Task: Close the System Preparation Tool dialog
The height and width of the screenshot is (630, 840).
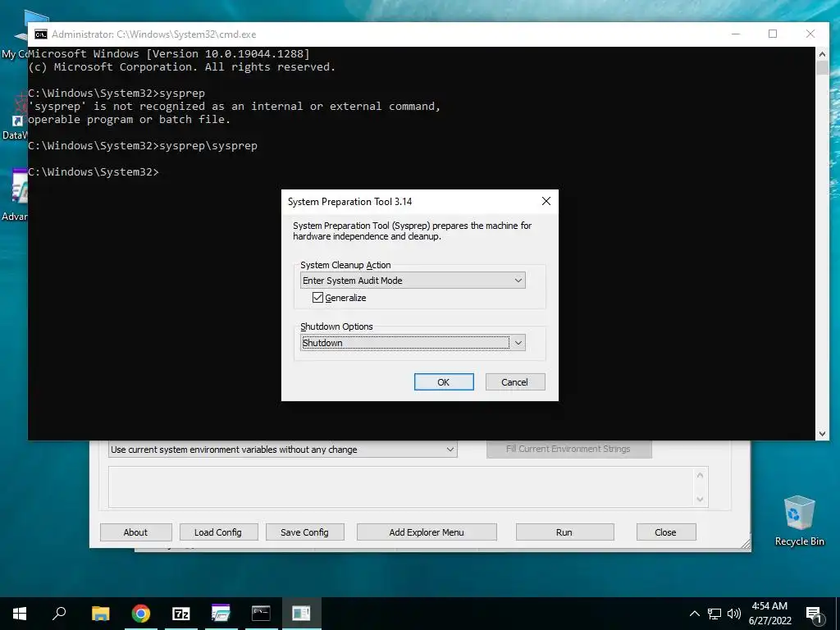Action: [x=546, y=201]
